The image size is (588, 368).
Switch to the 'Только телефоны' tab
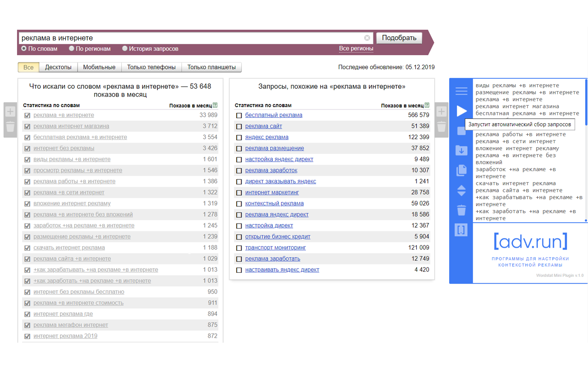[x=152, y=67]
